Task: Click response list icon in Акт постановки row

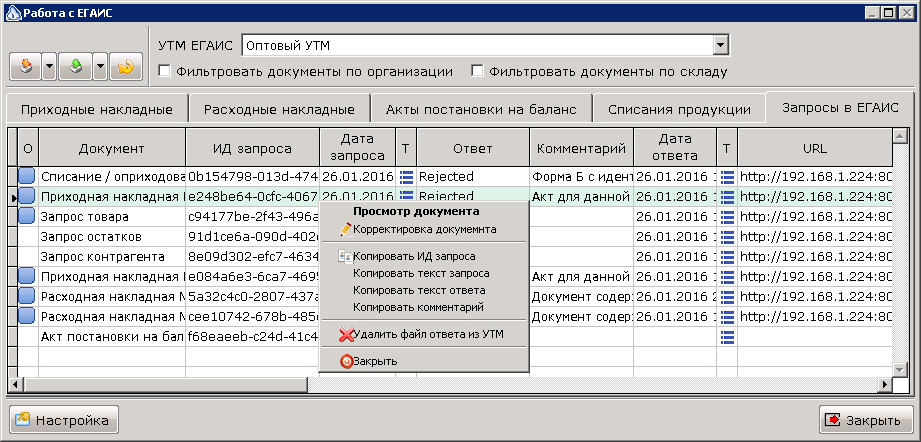Action: coord(727,336)
